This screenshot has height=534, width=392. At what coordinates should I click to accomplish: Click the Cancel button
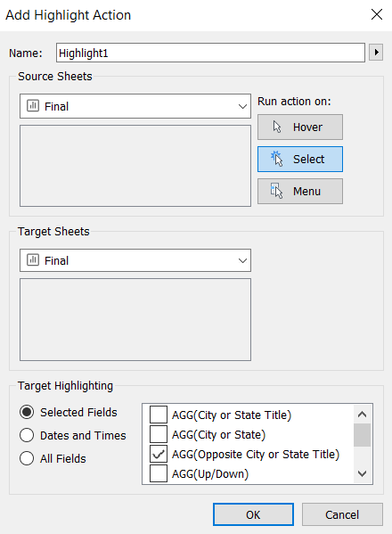342,514
